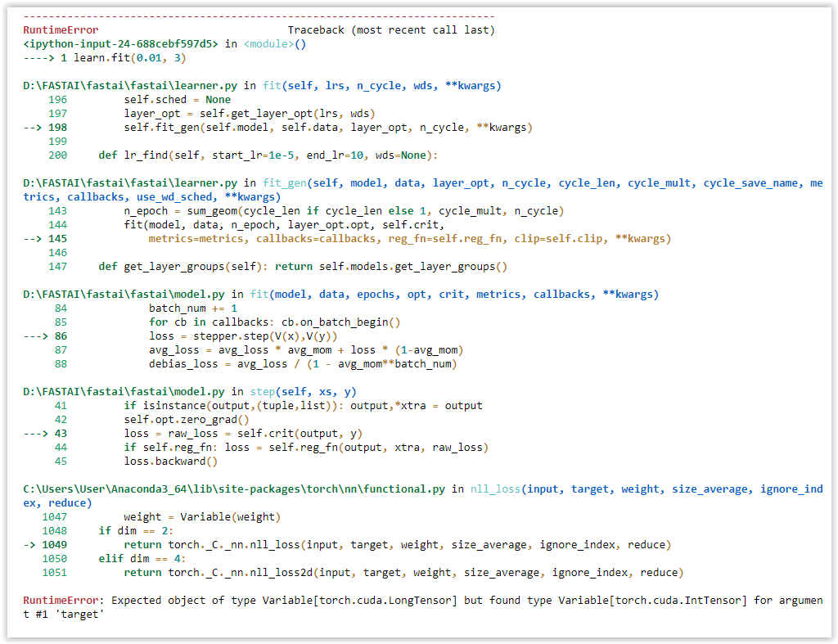
Task: Click the arrow-marked line number 145
Action: pos(57,239)
